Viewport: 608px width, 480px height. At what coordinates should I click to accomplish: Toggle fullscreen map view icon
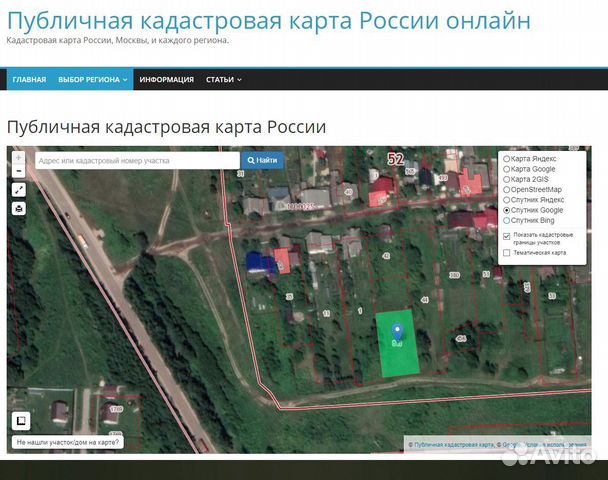click(x=19, y=190)
